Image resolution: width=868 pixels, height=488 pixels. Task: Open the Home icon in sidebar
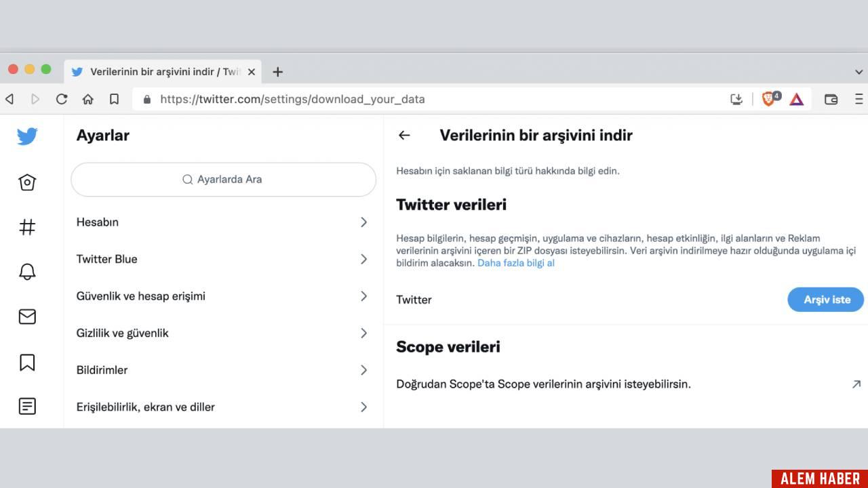point(27,182)
